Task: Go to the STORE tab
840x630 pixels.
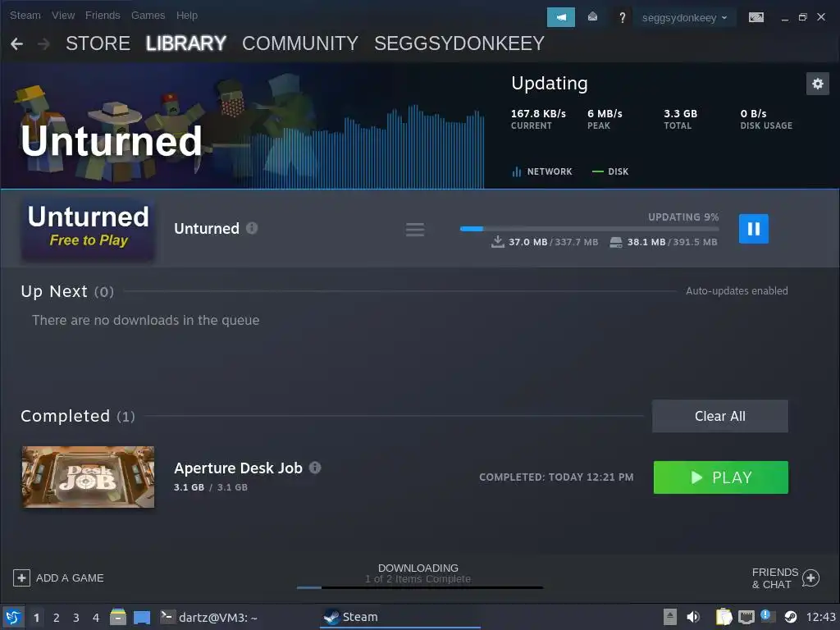Action: click(98, 43)
